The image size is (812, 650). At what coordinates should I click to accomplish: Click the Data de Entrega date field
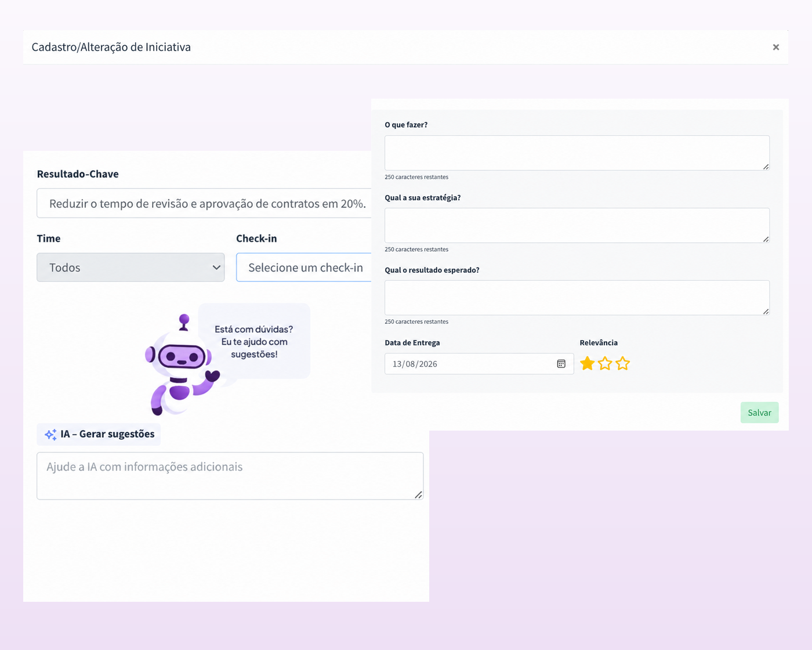tap(479, 364)
